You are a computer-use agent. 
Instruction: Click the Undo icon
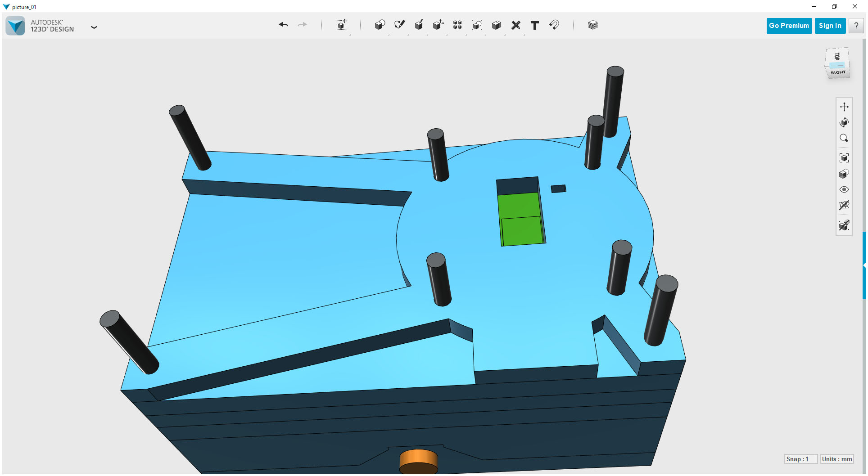click(284, 25)
